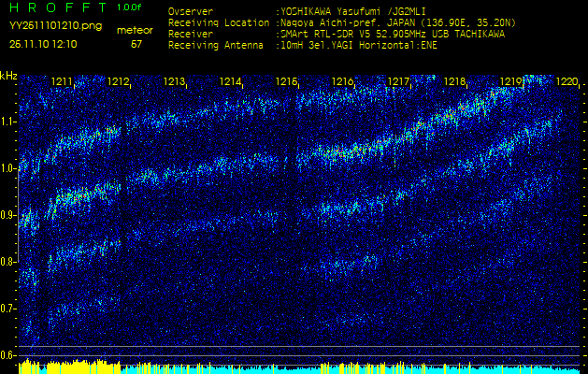Select the 1212 time marker
This screenshot has width=588, height=374.
point(118,82)
